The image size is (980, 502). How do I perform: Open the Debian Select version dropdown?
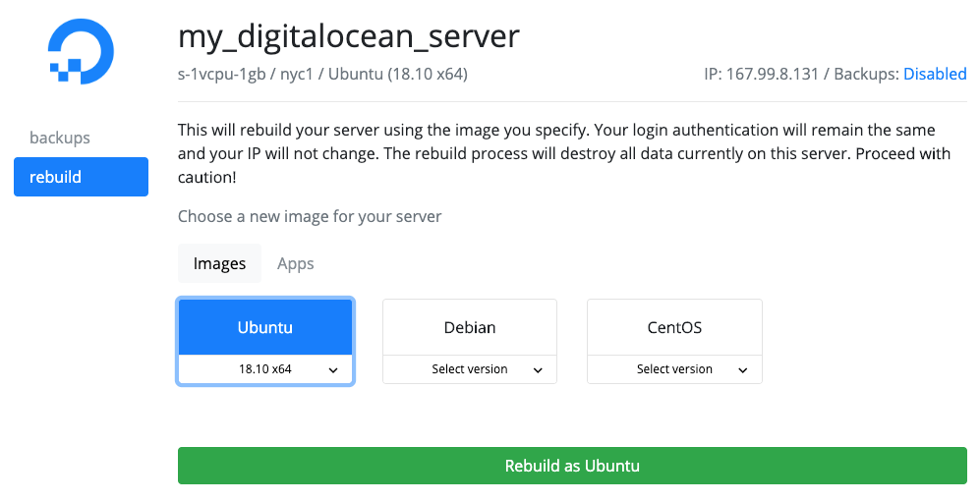click(x=470, y=369)
